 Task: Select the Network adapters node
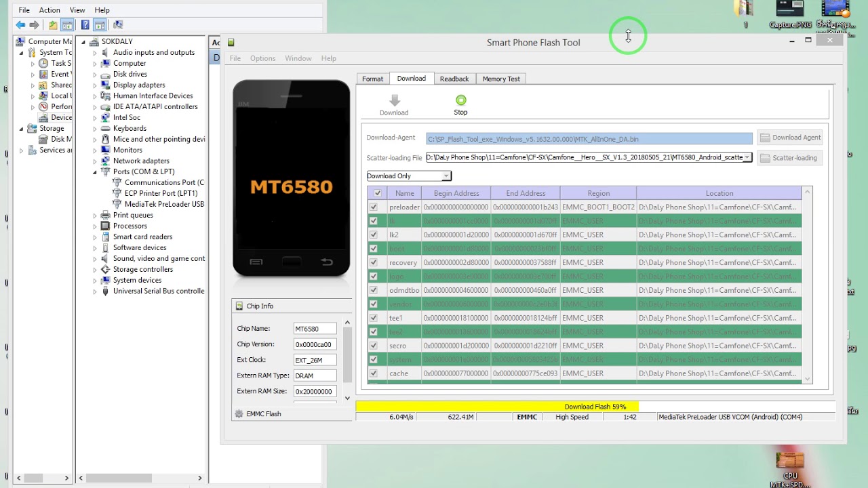tap(141, 161)
